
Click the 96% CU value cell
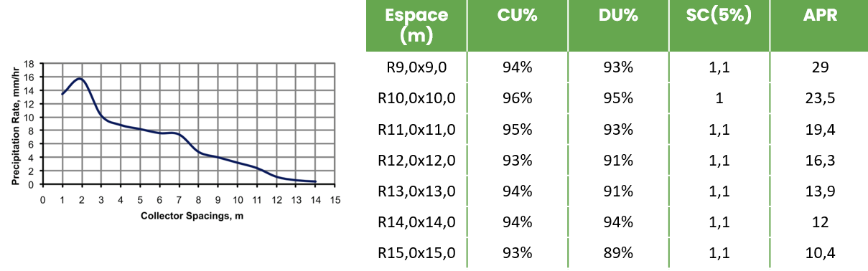(518, 98)
